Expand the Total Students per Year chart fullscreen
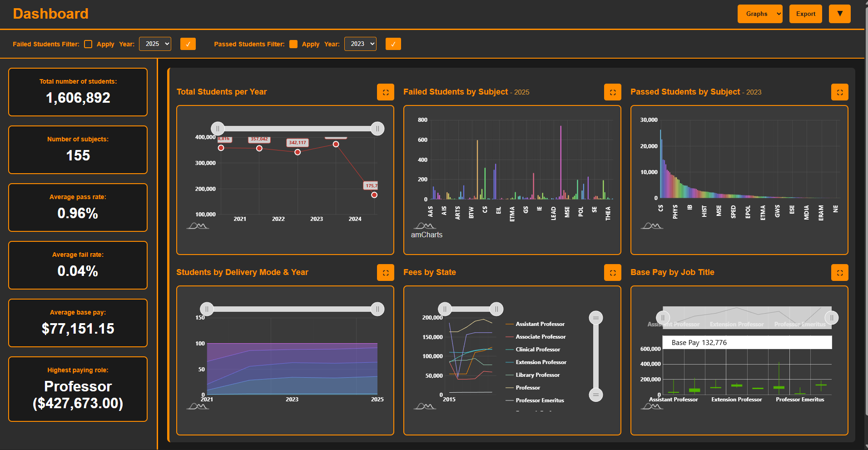 pyautogui.click(x=385, y=92)
